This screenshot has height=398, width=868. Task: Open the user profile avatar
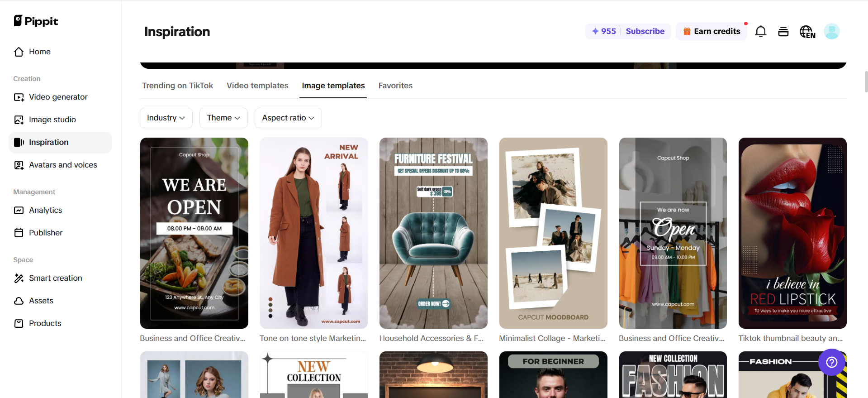pos(831,31)
